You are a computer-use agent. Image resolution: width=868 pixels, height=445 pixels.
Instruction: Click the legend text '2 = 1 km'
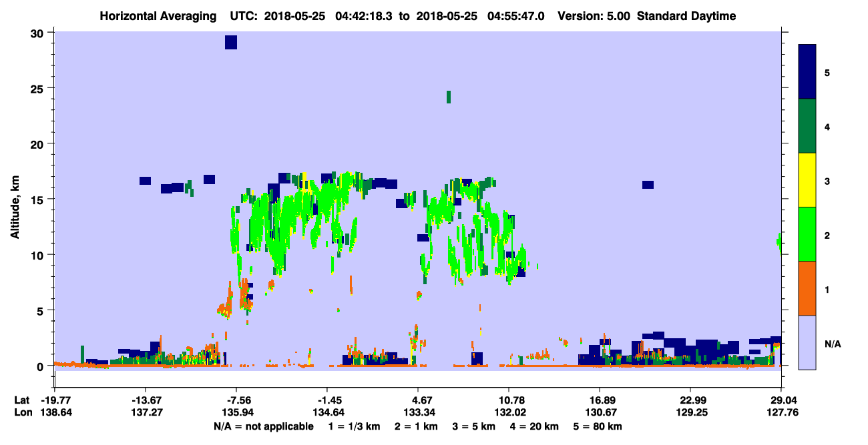(417, 426)
